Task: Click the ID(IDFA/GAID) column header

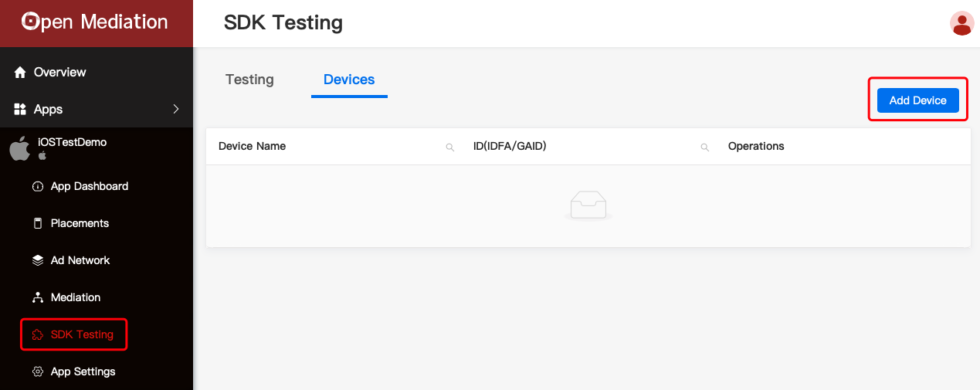Action: (510, 146)
